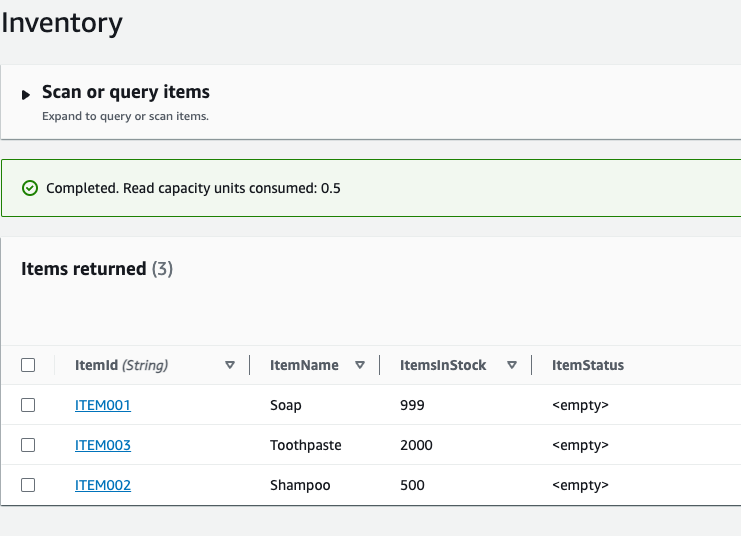Click the ItemsInStock column sort arrow
Image resolution: width=741 pixels, height=536 pixels.
pos(512,365)
